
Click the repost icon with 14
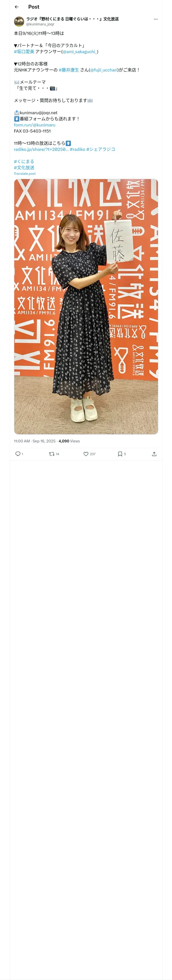pos(52,454)
